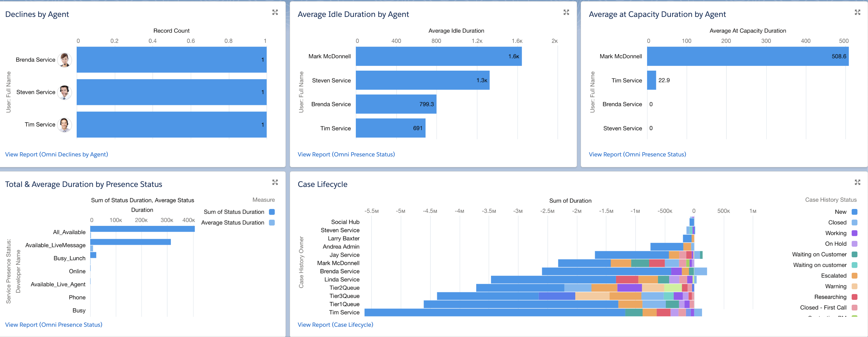
Task: Open View Report (Omni Declines by Agent)
Action: tap(57, 154)
